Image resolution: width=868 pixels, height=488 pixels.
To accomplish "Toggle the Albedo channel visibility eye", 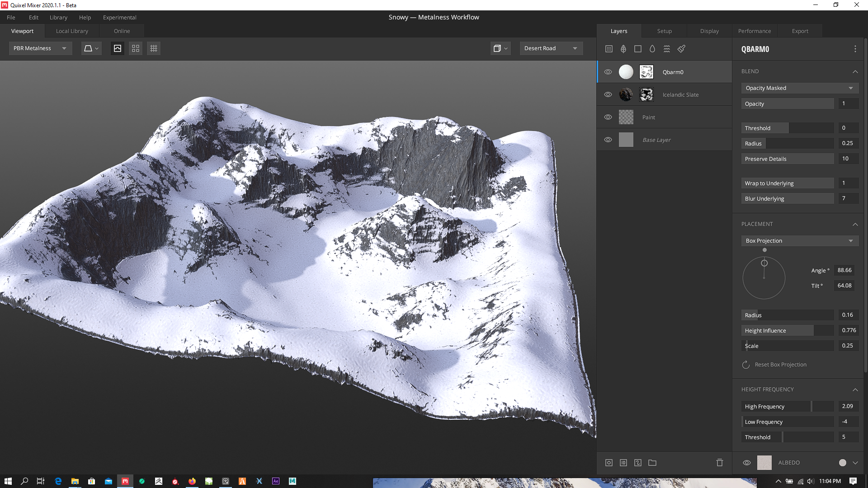I will pos(747,463).
